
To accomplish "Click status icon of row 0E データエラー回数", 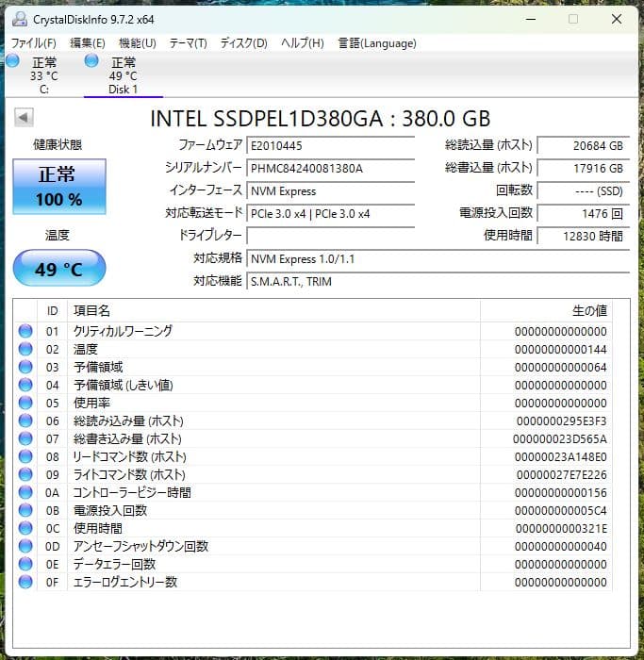I will pyautogui.click(x=25, y=564).
